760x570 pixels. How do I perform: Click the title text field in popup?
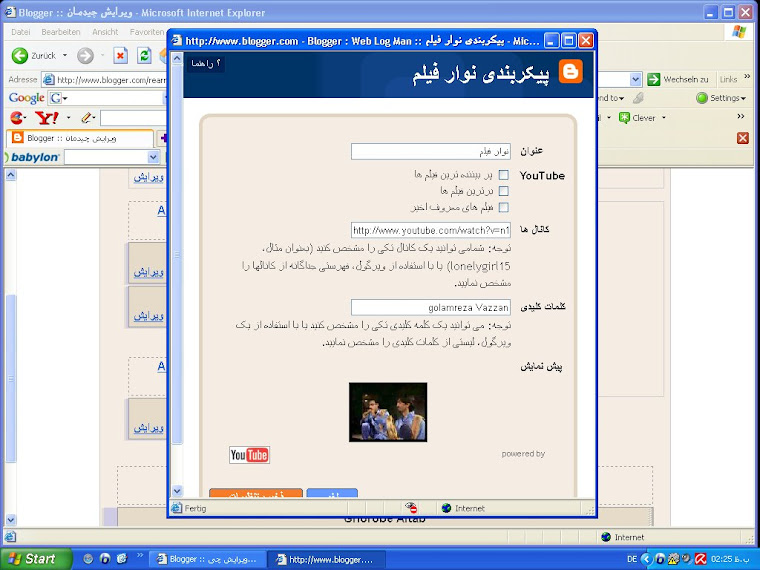[430, 151]
